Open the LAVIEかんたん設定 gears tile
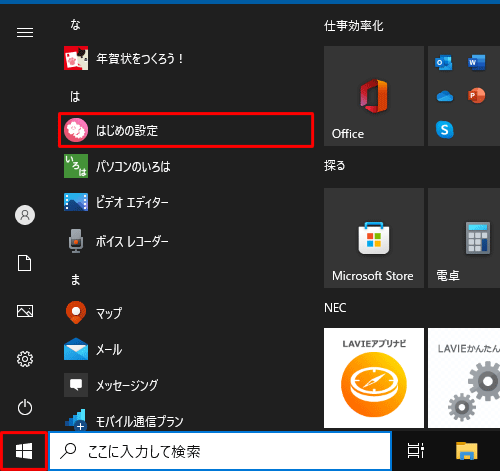 pyautogui.click(x=464, y=378)
